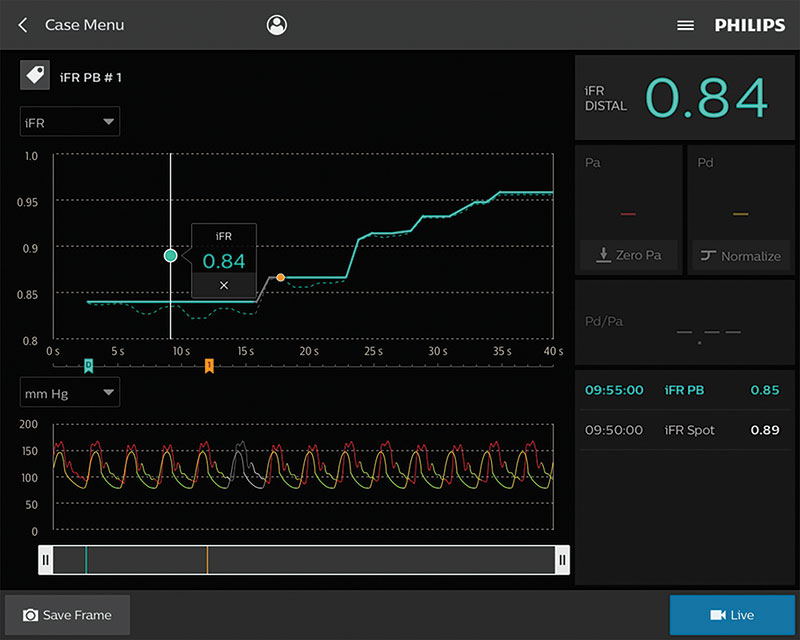Click the tag bookmark icon
800x640 pixels.
pos(35,76)
